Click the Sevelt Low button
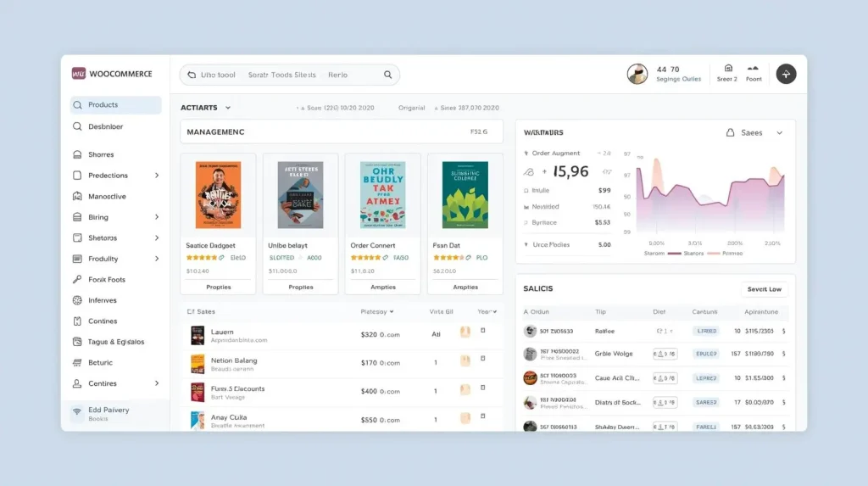This screenshot has height=486, width=868. tap(764, 289)
